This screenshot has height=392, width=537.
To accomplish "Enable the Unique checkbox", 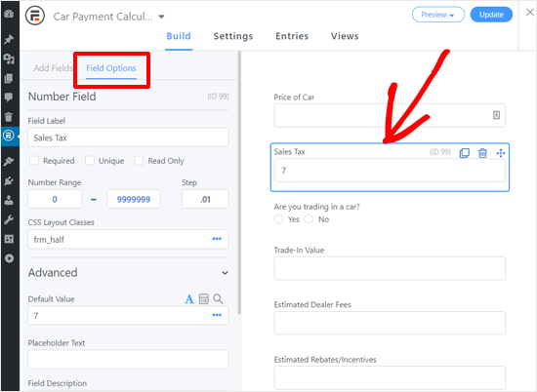I will click(90, 161).
